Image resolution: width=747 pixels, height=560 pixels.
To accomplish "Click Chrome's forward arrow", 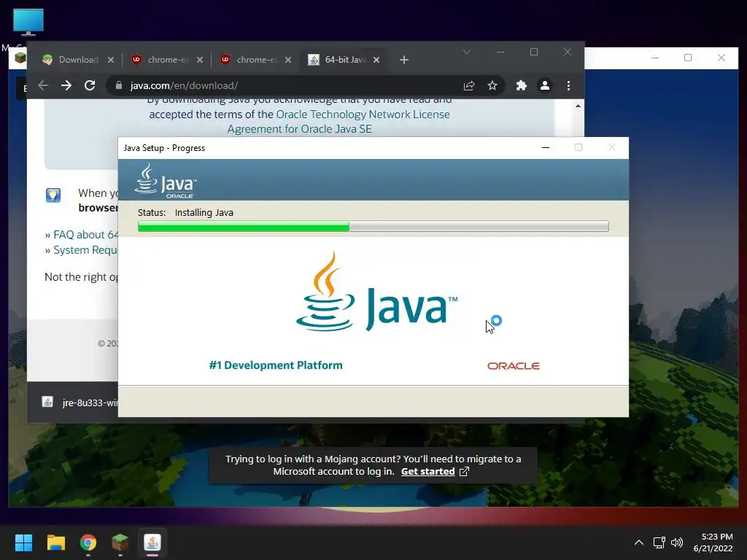I will [x=66, y=86].
